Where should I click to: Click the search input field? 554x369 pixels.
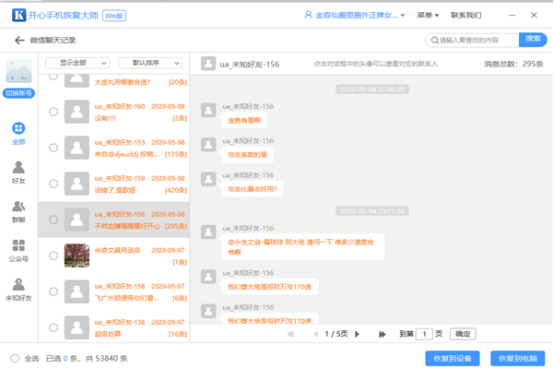pyautogui.click(x=472, y=40)
